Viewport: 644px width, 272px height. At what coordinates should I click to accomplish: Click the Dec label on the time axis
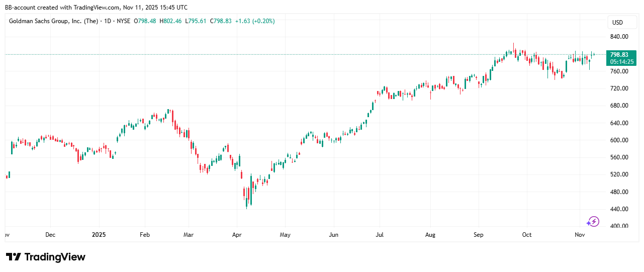[x=50, y=235]
